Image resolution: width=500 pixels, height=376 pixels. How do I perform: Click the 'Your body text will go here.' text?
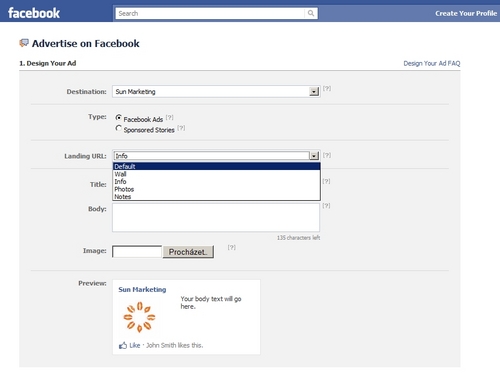[x=211, y=302]
